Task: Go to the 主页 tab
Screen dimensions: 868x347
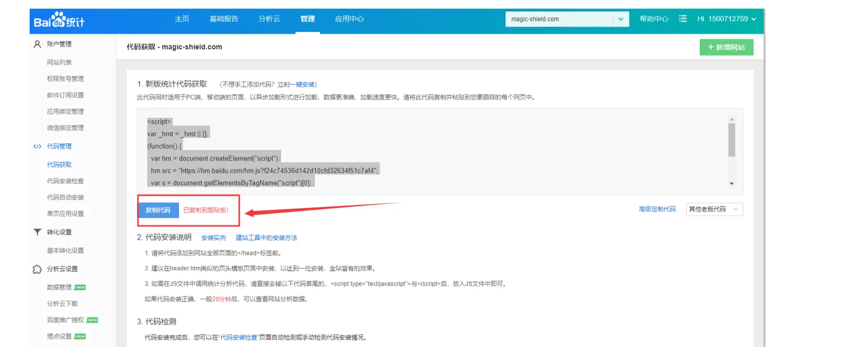Action: point(182,19)
